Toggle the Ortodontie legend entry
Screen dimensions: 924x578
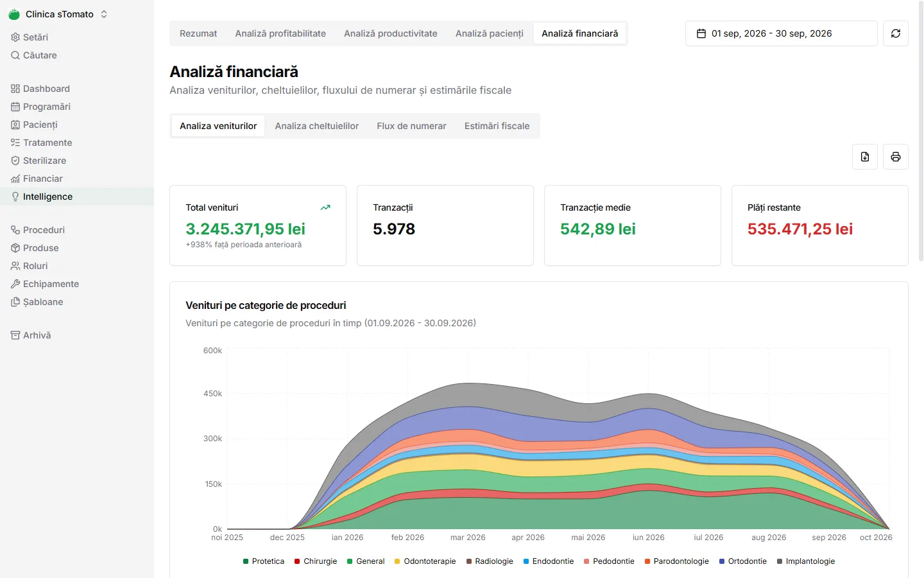coord(743,561)
